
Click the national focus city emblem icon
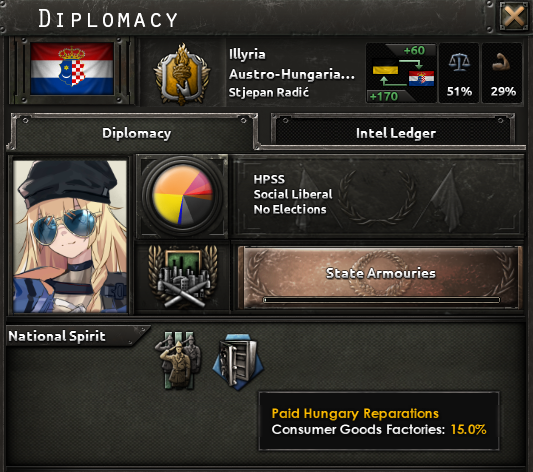coord(183,277)
